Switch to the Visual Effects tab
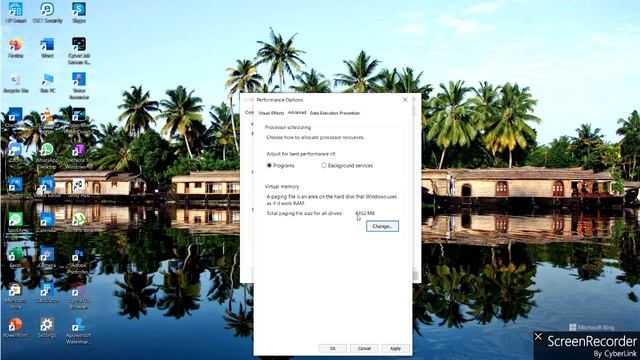 (271, 113)
